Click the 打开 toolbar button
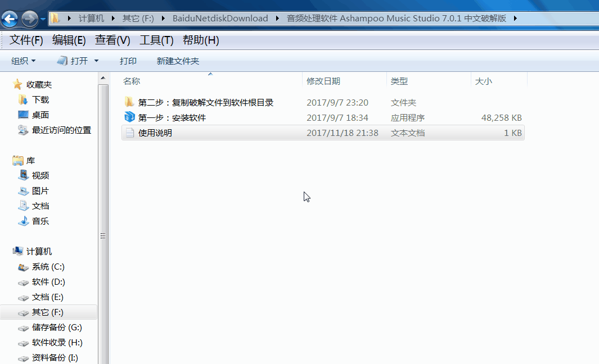This screenshot has height=364, width=599. [x=73, y=61]
